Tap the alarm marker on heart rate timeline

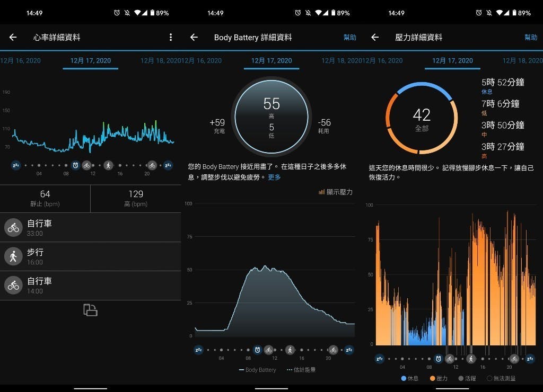[75, 165]
